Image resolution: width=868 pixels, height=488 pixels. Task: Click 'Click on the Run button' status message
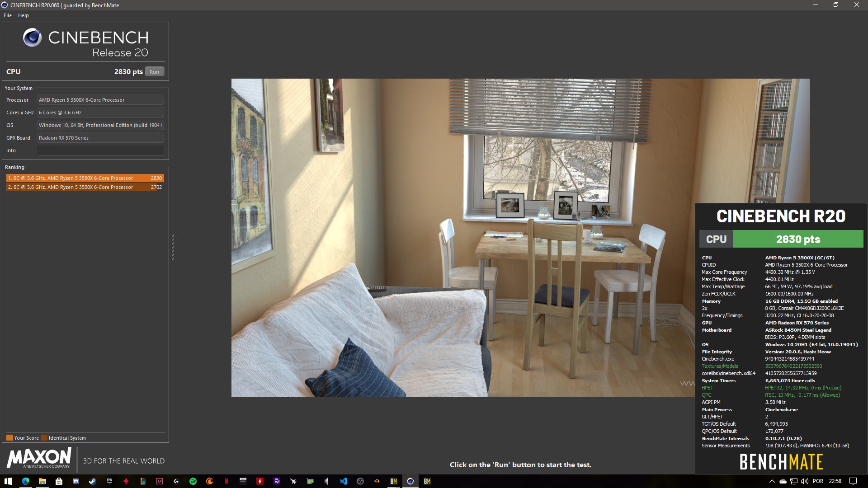[x=520, y=465]
